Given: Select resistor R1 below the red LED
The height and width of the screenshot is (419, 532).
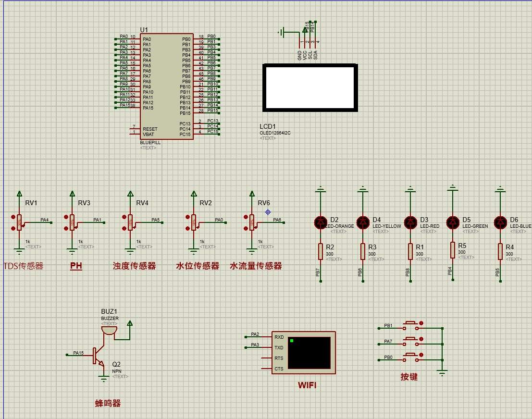Looking at the screenshot, I should pos(410,251).
